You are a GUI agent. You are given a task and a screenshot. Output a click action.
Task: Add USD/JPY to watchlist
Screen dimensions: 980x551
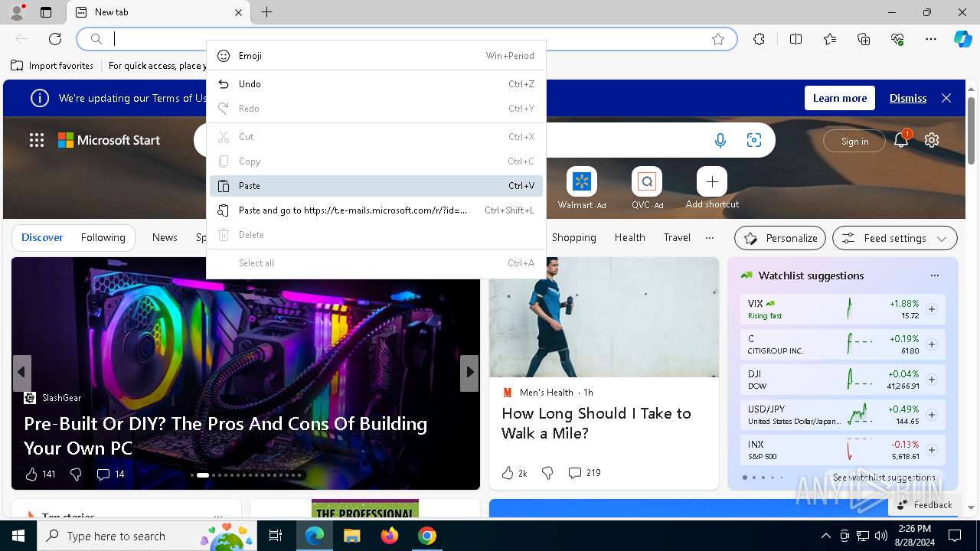(x=932, y=415)
